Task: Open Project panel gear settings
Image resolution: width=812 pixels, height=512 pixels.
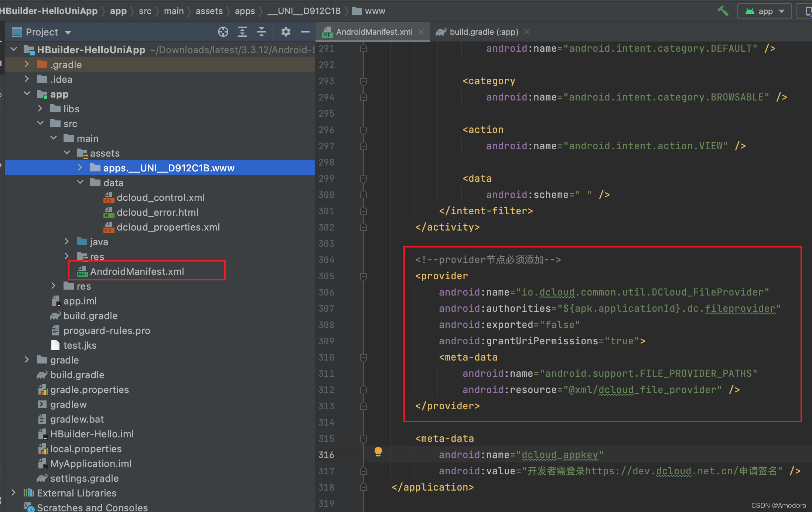Action: pos(286,32)
